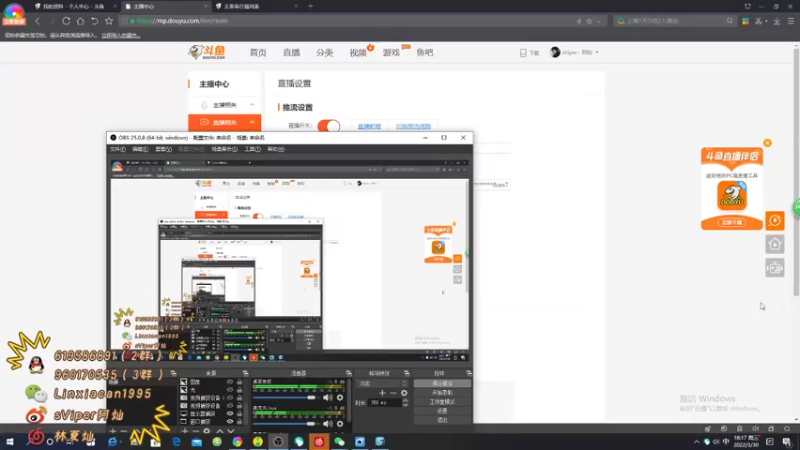This screenshot has height=450, width=800.
Task: Open 分类 in Douyu navigation
Action: click(x=324, y=53)
